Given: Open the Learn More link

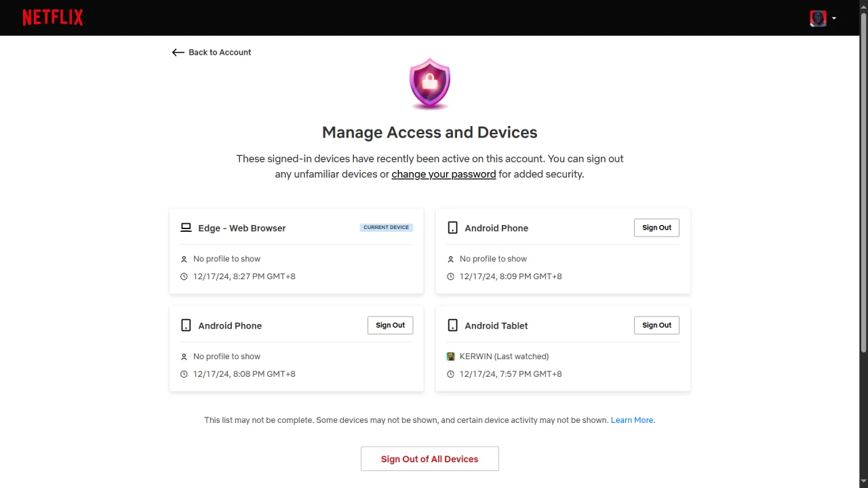Looking at the screenshot, I should pos(632,420).
